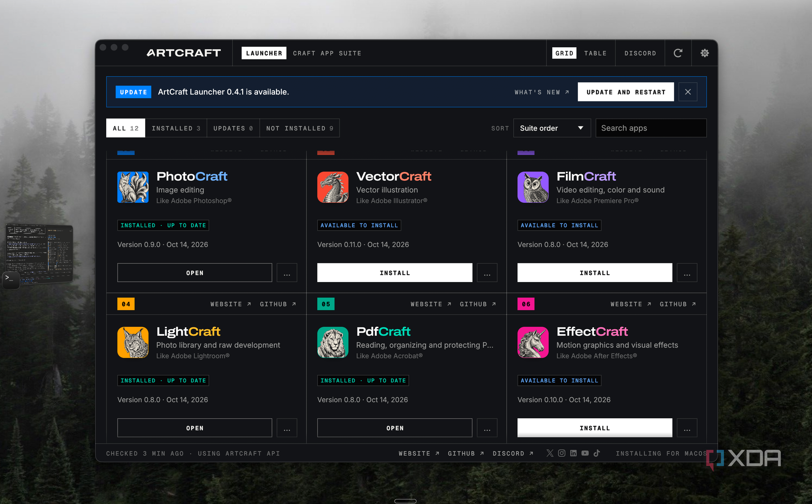The image size is (812, 504).
Task: Open the Instagram icon in the footer
Action: (x=562, y=453)
